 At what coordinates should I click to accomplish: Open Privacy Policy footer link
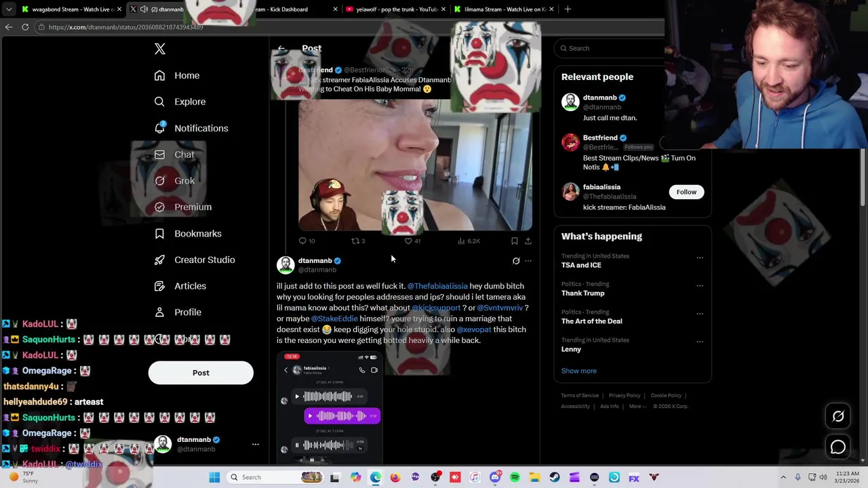(625, 396)
